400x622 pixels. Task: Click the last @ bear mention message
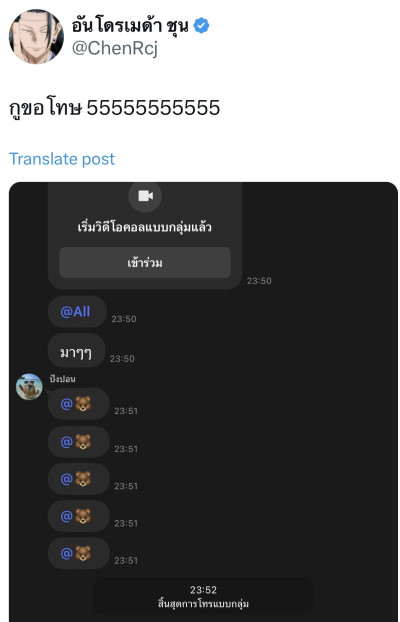[79, 553]
